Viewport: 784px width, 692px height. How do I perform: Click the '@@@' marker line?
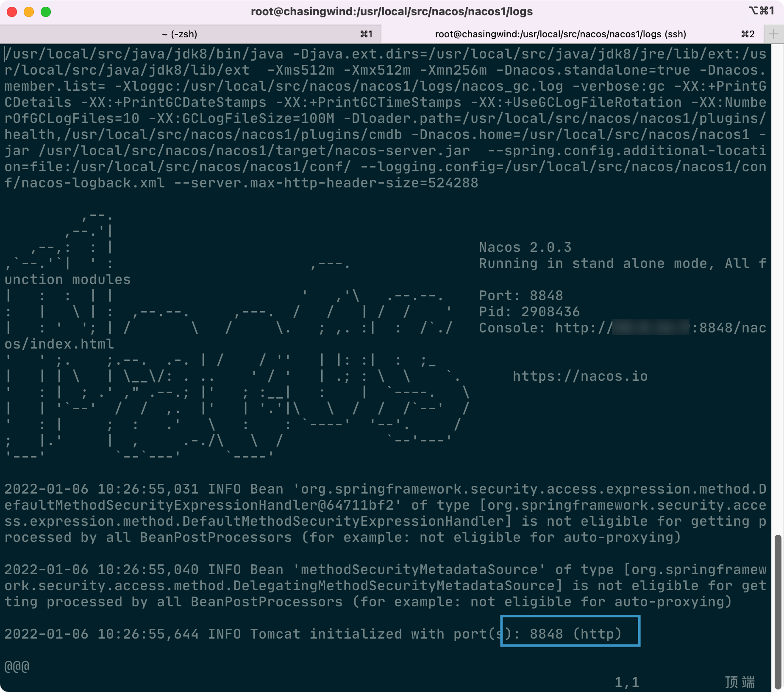point(17,666)
